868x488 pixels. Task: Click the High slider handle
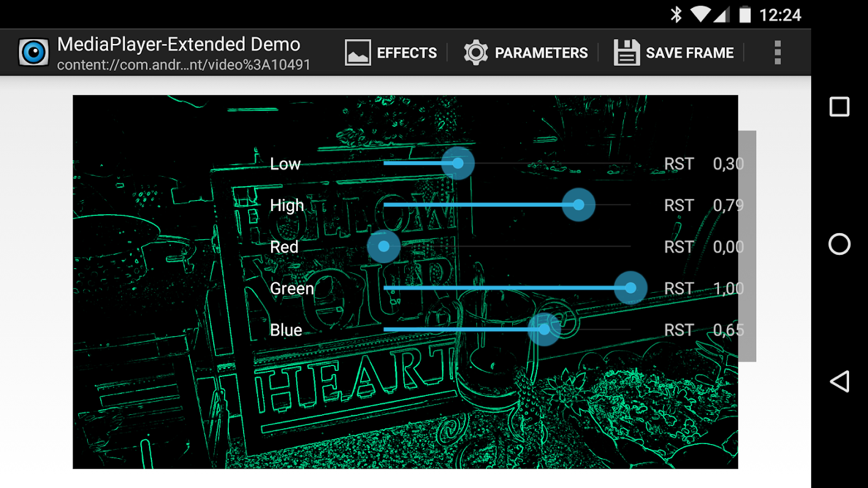pos(578,205)
